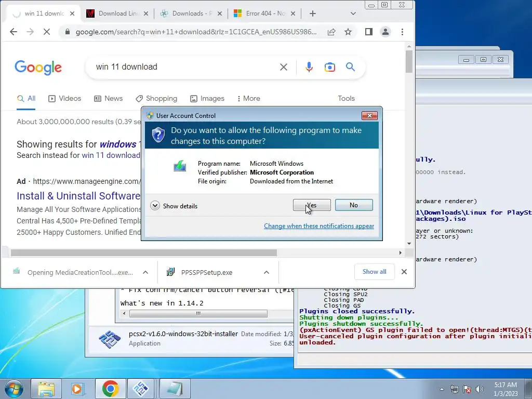Click the Google logo
This screenshot has width=532, height=399.
pyautogui.click(x=38, y=67)
